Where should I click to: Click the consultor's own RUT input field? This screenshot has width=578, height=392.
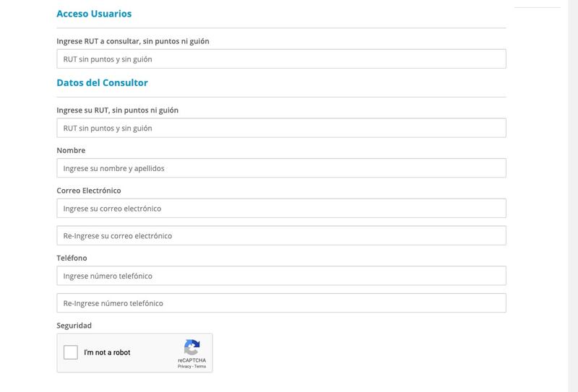281,128
